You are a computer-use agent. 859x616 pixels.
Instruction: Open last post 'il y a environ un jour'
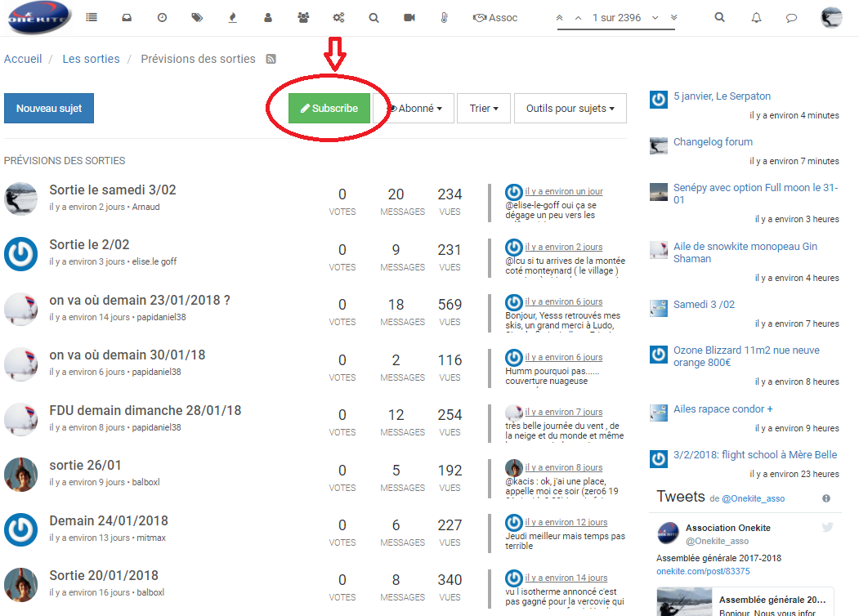pos(564,191)
